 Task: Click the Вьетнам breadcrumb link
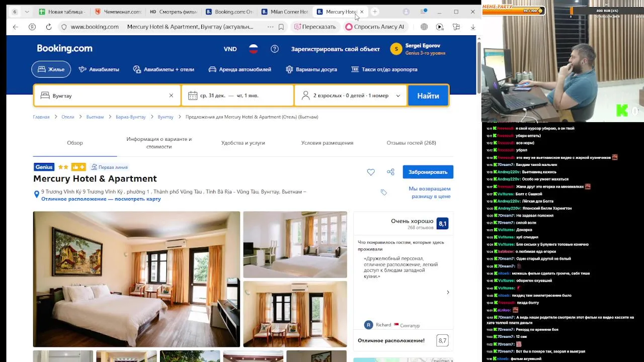tap(95, 117)
